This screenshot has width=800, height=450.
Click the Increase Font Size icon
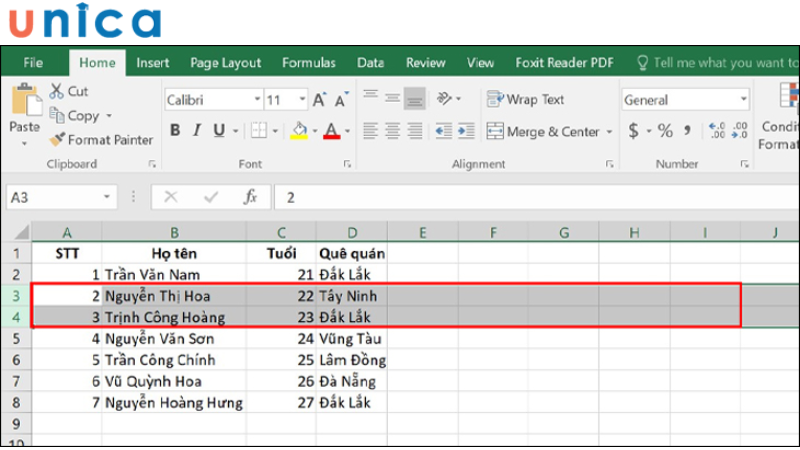[319, 100]
